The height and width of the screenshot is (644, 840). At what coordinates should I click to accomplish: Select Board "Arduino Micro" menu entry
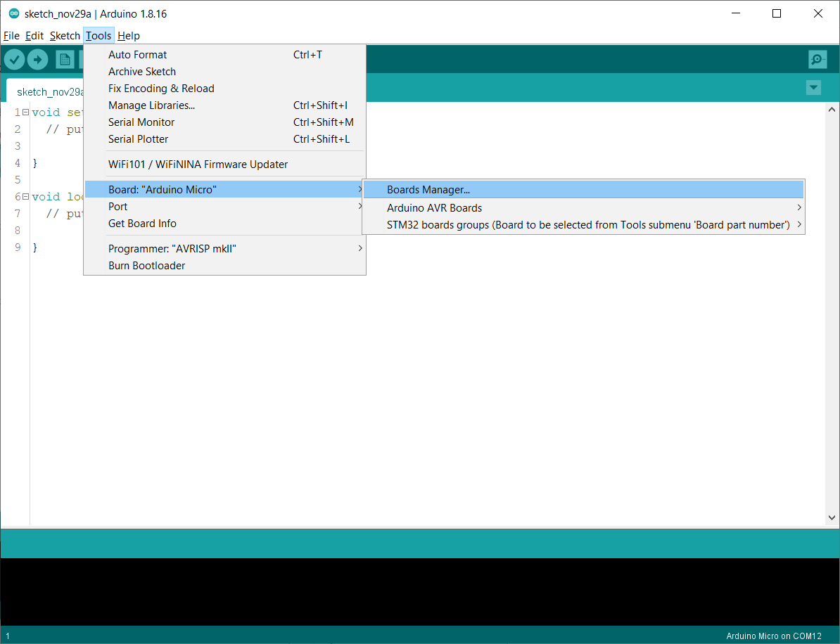[224, 190]
